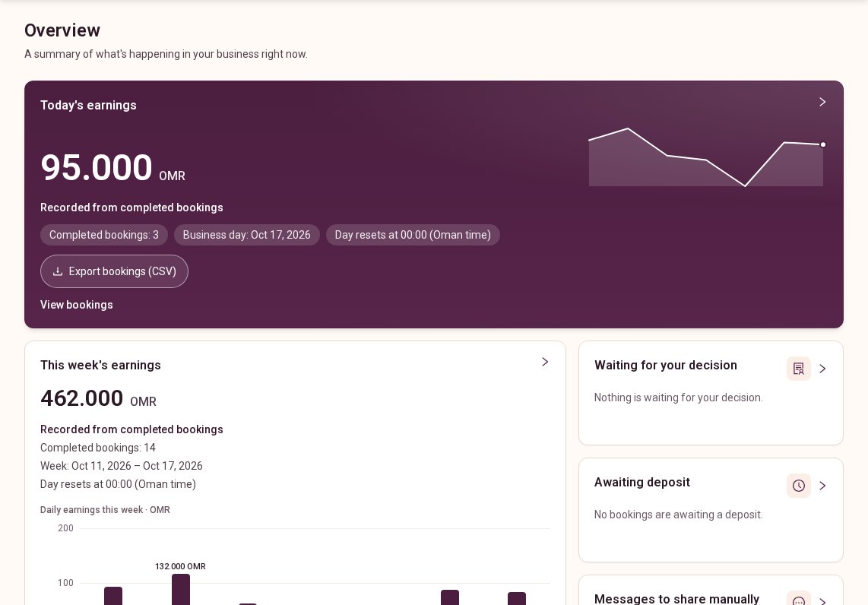Click the Today's earnings card title
The image size is (868, 605).
(x=89, y=105)
